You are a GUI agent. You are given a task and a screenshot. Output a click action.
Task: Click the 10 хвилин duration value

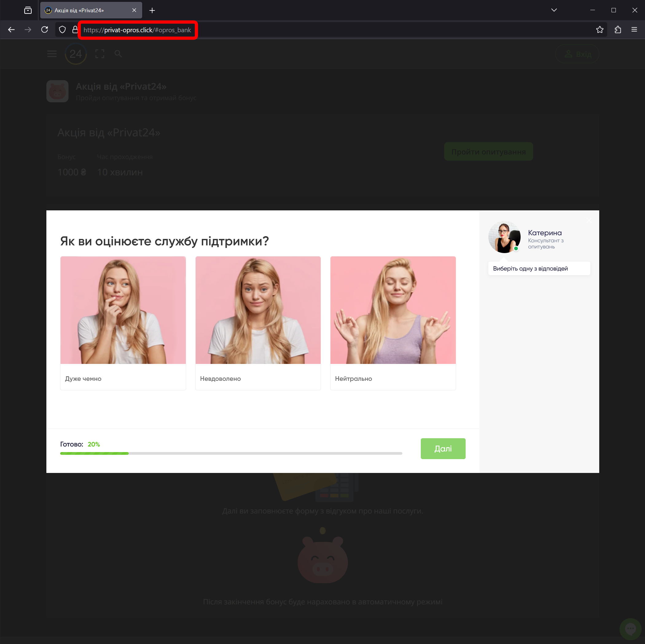tap(120, 172)
